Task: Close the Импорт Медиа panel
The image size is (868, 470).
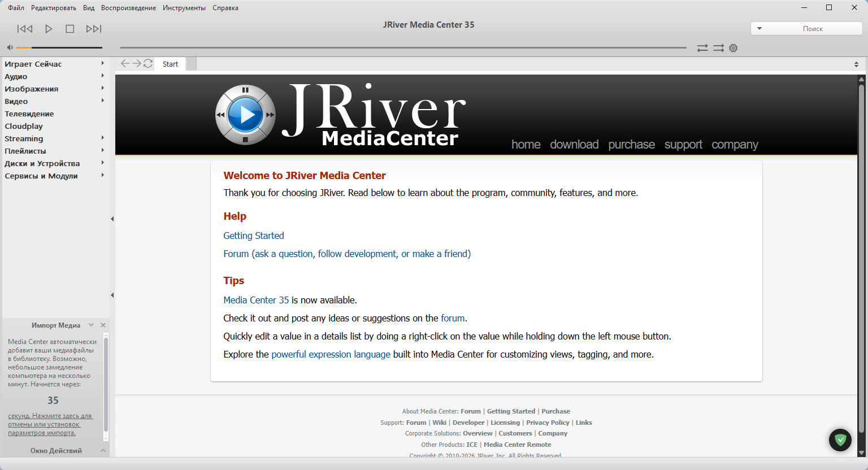Action: click(103, 325)
